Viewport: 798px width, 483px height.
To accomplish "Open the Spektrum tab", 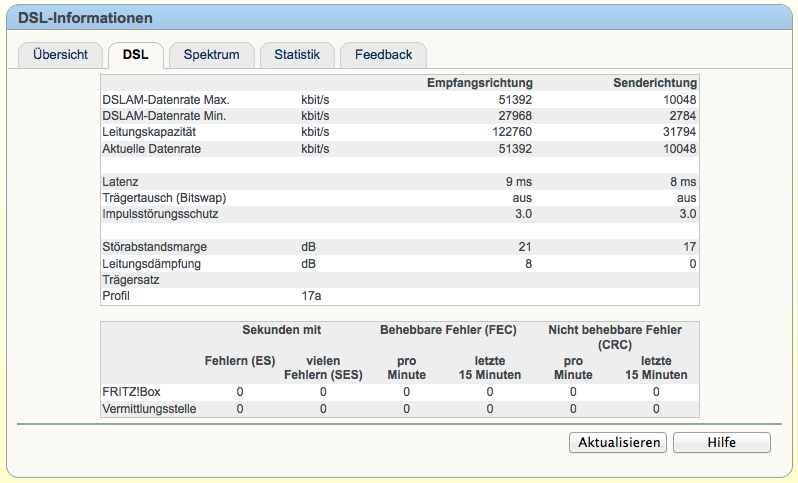I will tap(211, 55).
